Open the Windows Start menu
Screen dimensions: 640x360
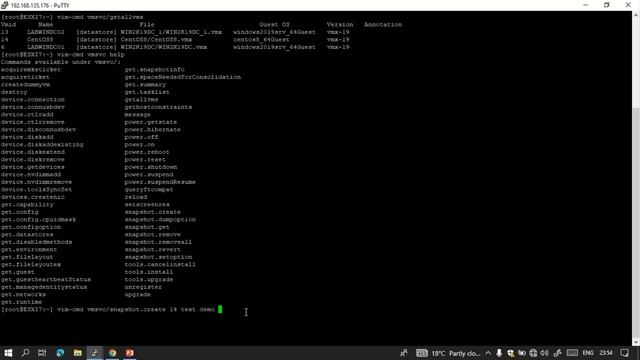coord(8,353)
